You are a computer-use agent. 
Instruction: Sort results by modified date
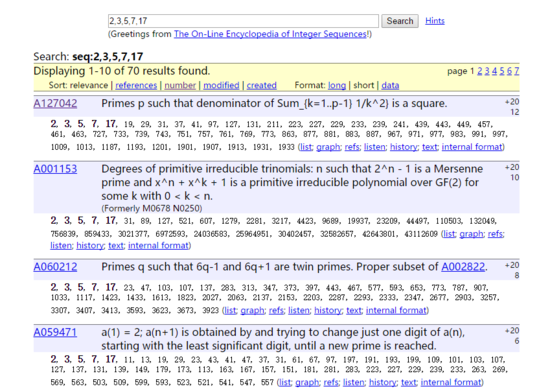click(221, 85)
